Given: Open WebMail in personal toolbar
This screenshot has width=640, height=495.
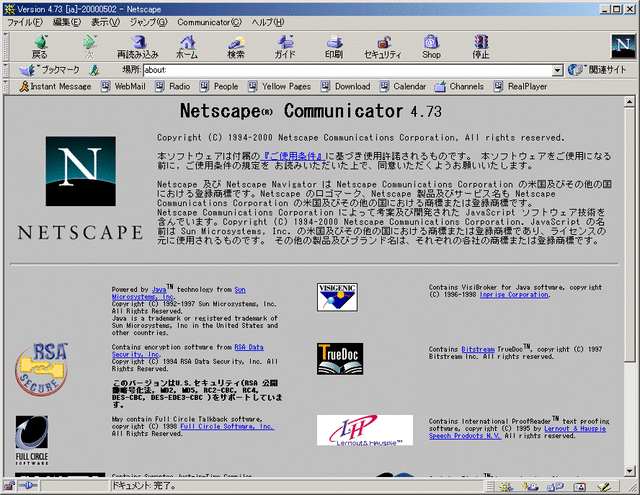Looking at the screenshot, I should [123, 87].
